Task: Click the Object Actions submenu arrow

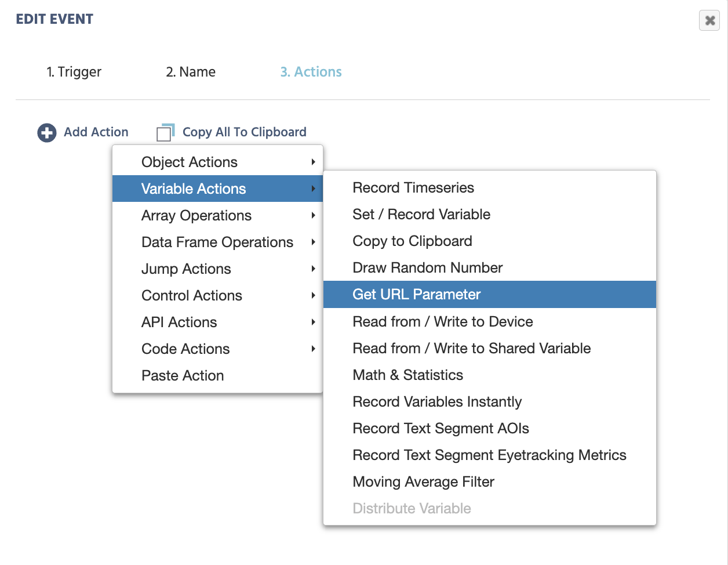Action: pyautogui.click(x=313, y=162)
